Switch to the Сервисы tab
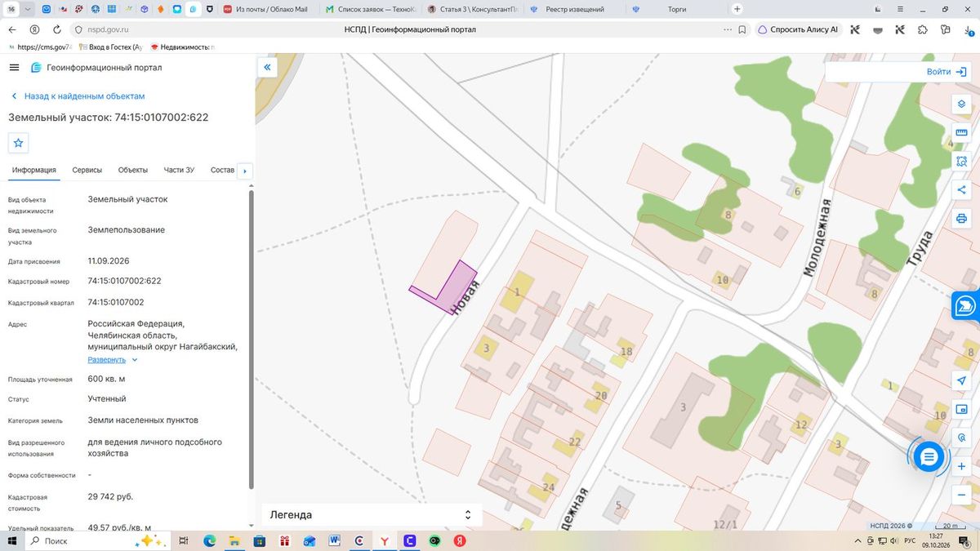The height and width of the screenshot is (551, 980). (x=87, y=170)
